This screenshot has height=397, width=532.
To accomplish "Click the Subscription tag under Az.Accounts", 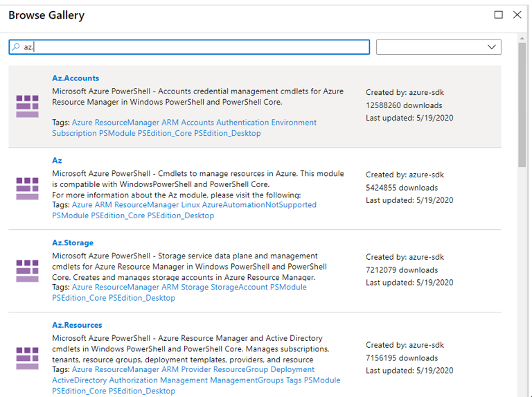I will pos(74,133).
